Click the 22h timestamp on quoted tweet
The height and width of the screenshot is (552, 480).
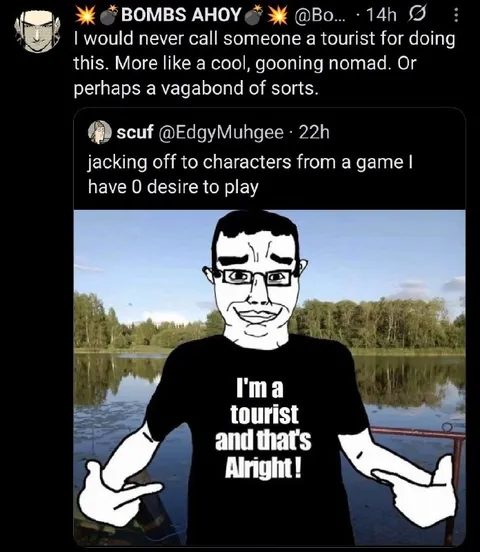(x=314, y=132)
